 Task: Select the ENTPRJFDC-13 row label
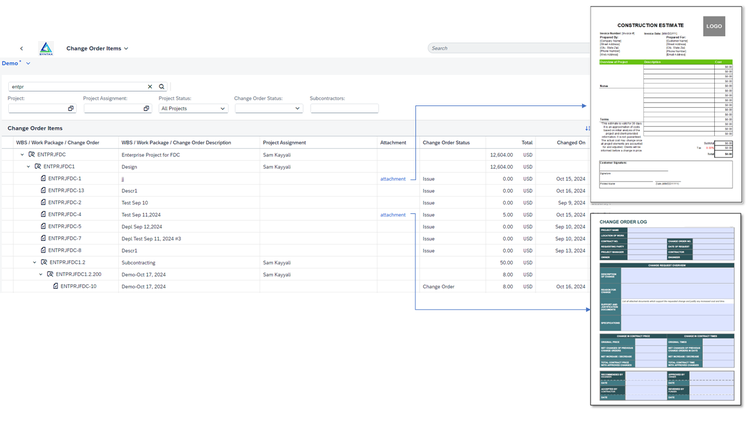(66, 190)
